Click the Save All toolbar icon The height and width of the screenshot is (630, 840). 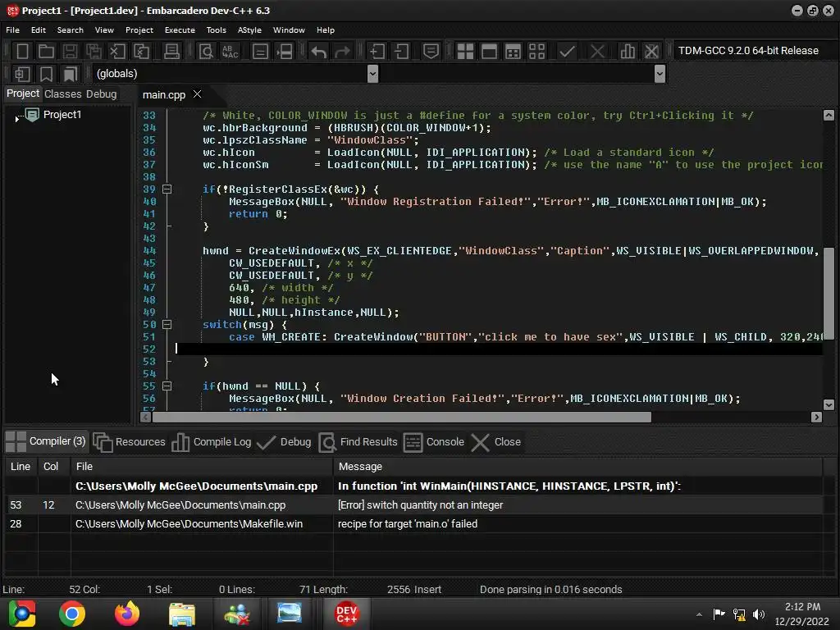[x=94, y=52]
